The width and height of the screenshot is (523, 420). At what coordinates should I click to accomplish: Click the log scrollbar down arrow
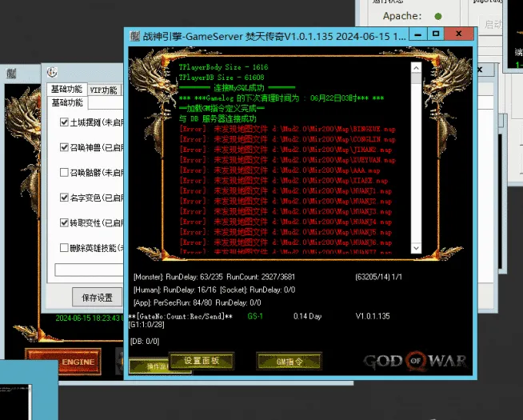pyautogui.click(x=416, y=248)
